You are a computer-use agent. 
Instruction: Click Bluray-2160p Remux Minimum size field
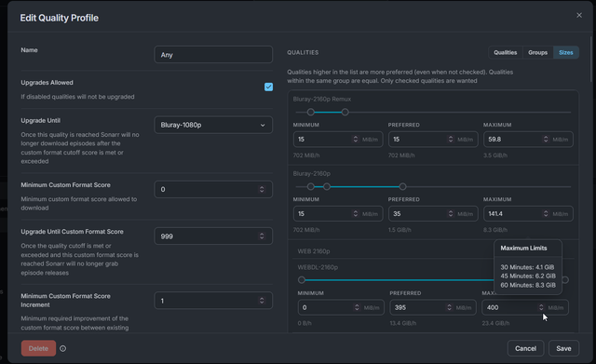coord(338,140)
